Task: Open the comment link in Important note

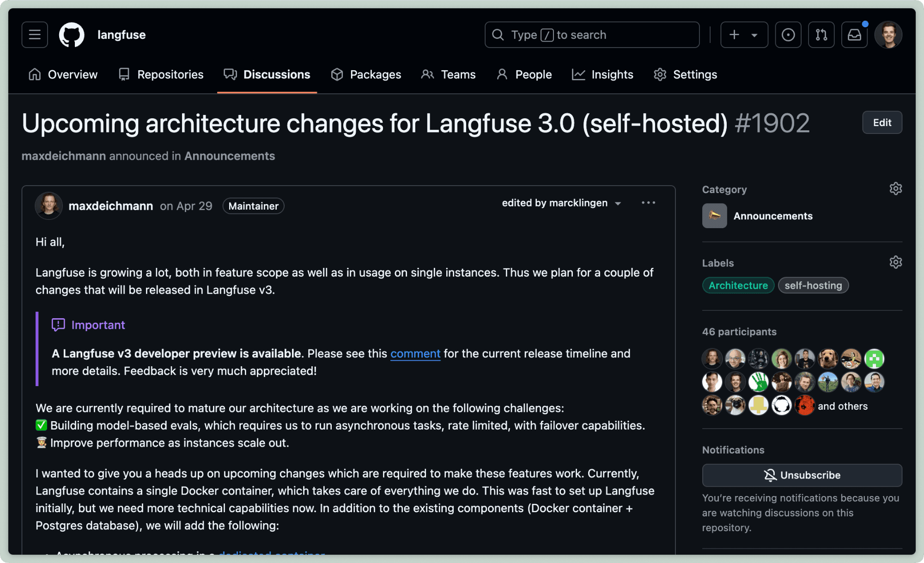Action: (x=415, y=353)
